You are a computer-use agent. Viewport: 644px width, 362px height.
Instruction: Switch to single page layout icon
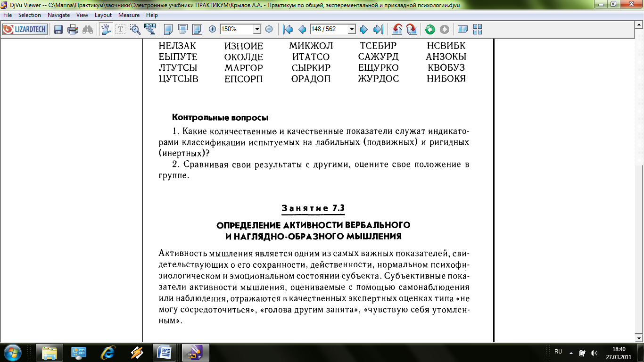tap(168, 29)
